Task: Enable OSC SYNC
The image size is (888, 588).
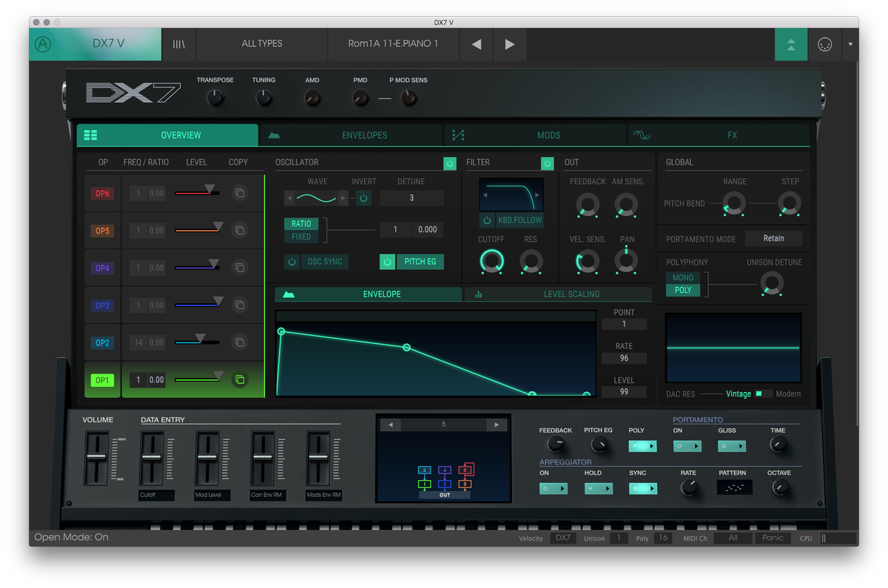Action: [316, 262]
